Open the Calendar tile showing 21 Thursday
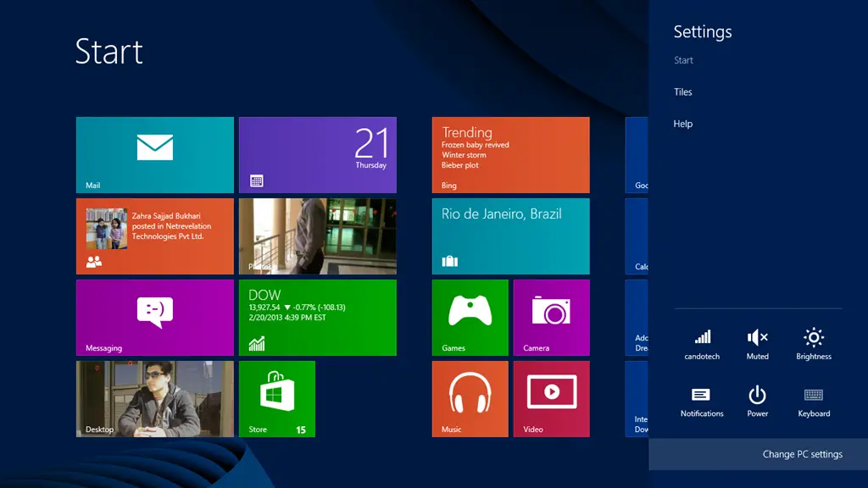The height and width of the screenshot is (488, 868). coord(317,154)
